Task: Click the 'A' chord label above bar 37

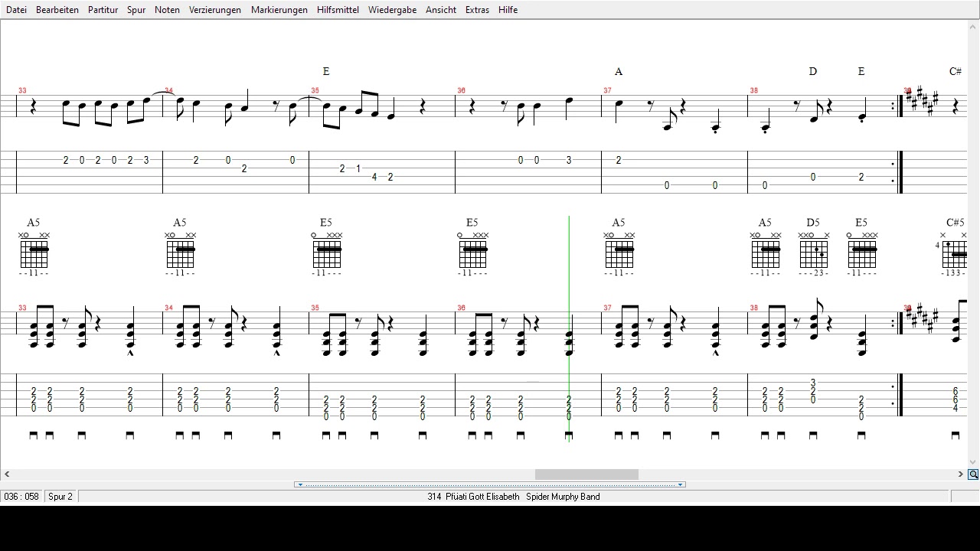Action: pyautogui.click(x=619, y=71)
